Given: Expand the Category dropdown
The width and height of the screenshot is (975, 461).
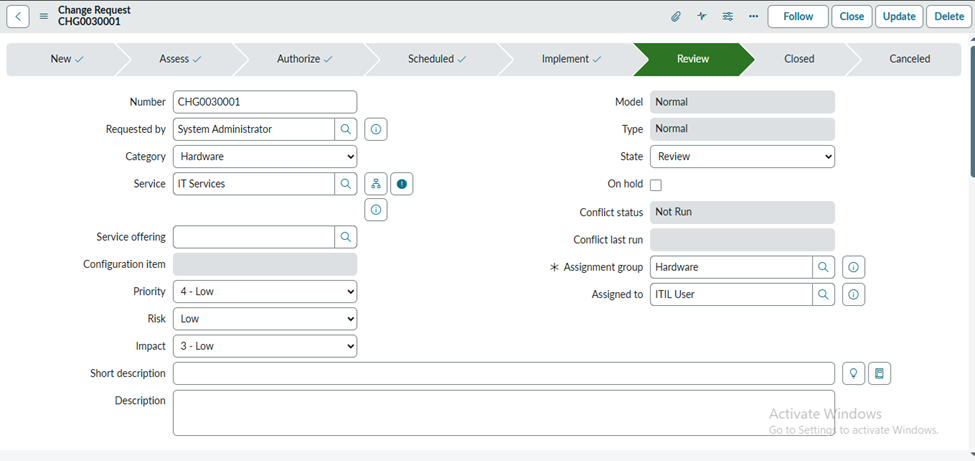Looking at the screenshot, I should (x=265, y=157).
